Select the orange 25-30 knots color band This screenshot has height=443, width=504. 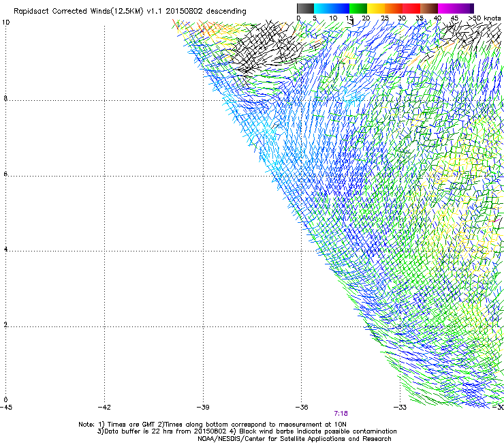[394, 8]
